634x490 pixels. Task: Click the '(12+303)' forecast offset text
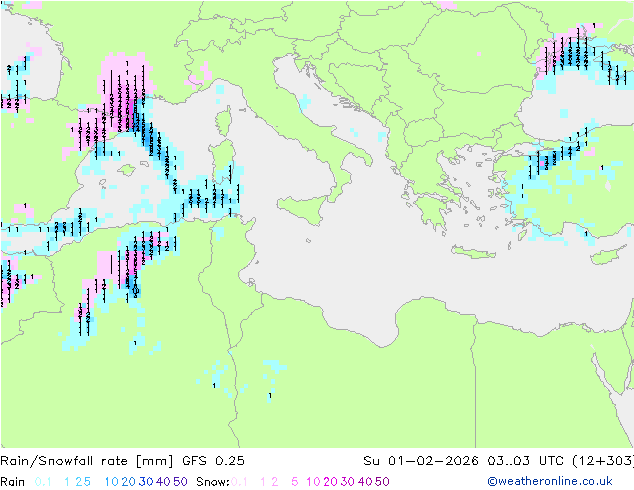(x=602, y=461)
